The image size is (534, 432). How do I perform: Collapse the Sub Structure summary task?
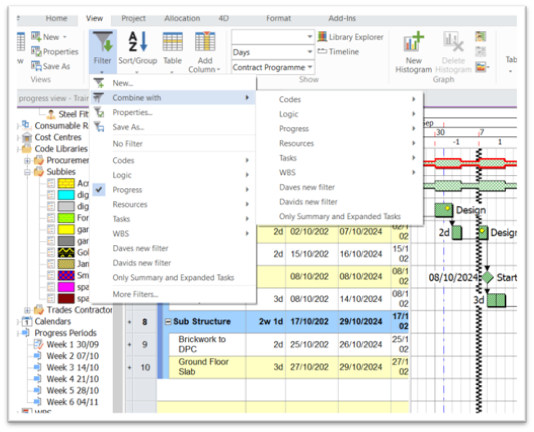168,322
